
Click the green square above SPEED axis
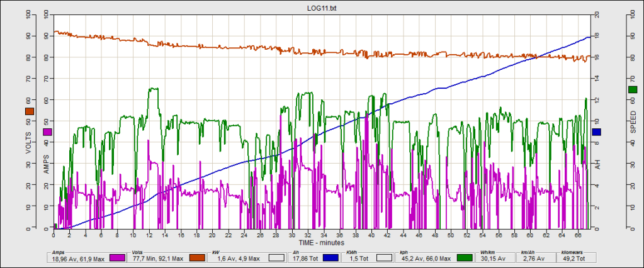(633, 90)
